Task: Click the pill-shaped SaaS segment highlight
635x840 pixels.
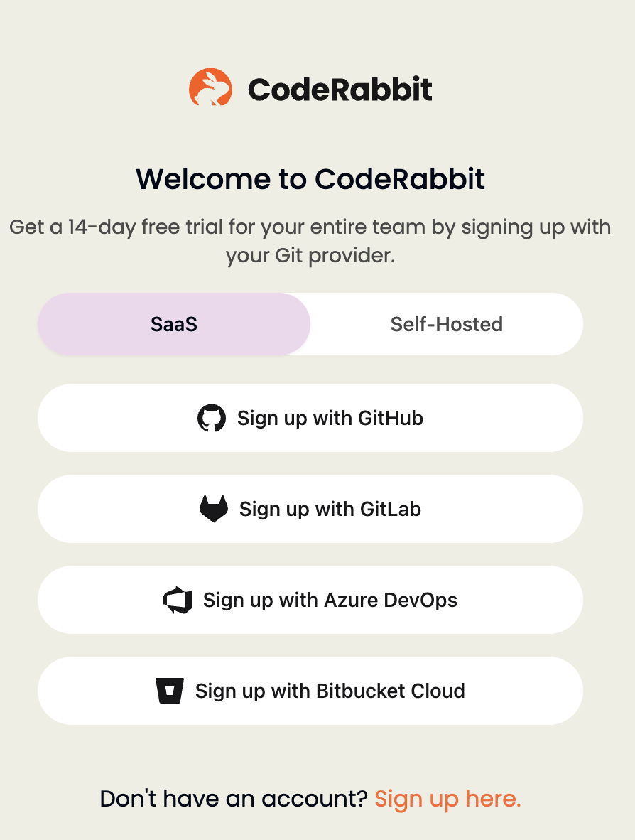Action: [x=174, y=324]
